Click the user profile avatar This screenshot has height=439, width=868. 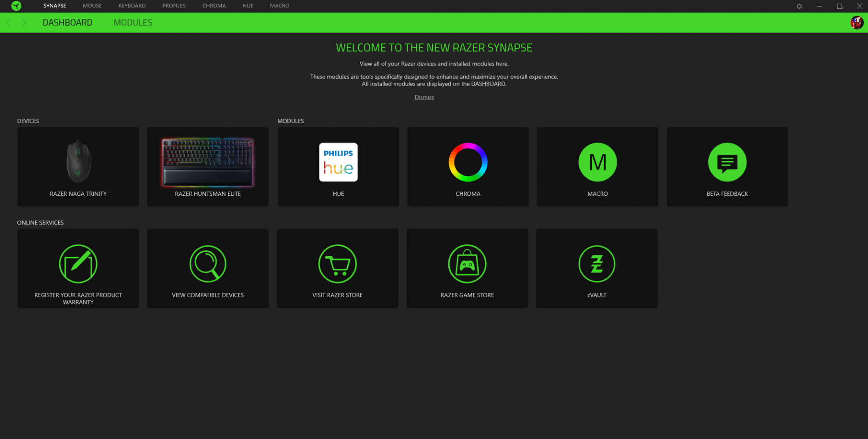[856, 23]
